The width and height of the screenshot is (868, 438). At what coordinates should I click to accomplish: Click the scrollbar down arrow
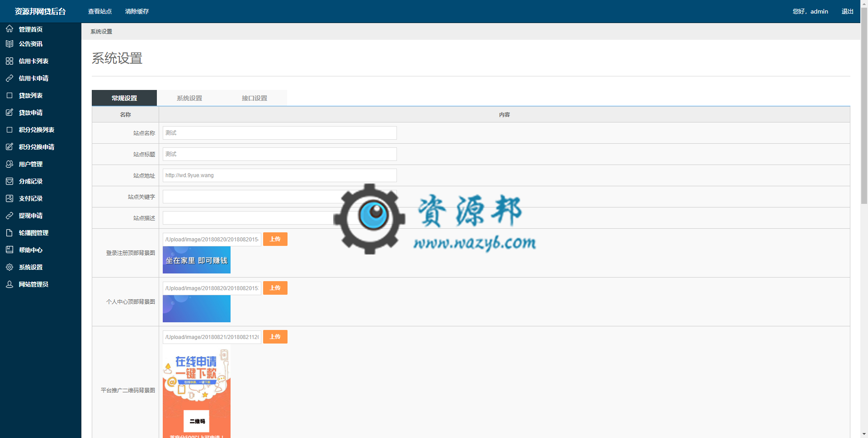click(864, 434)
